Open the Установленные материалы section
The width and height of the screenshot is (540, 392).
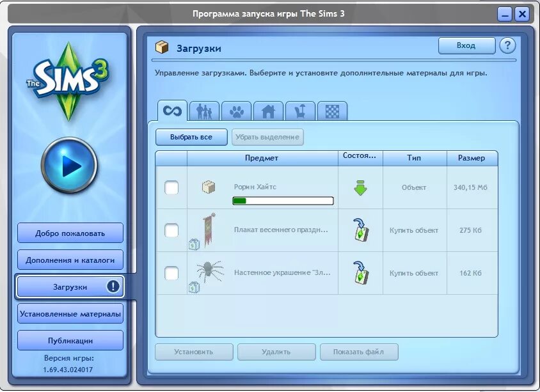(70, 313)
